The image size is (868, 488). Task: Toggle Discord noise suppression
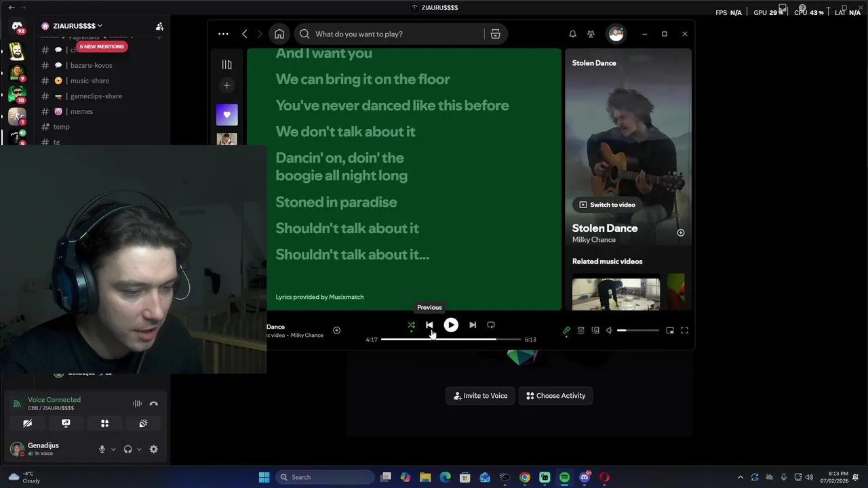pos(138,404)
